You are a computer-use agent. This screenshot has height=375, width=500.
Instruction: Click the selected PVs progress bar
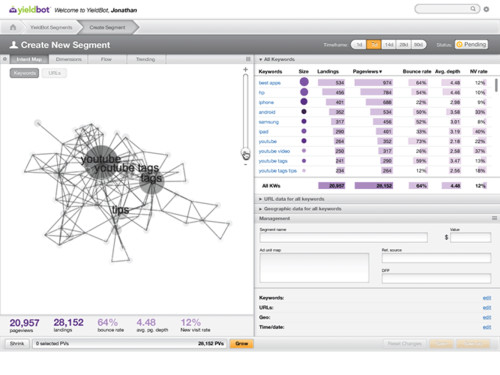coord(130,343)
